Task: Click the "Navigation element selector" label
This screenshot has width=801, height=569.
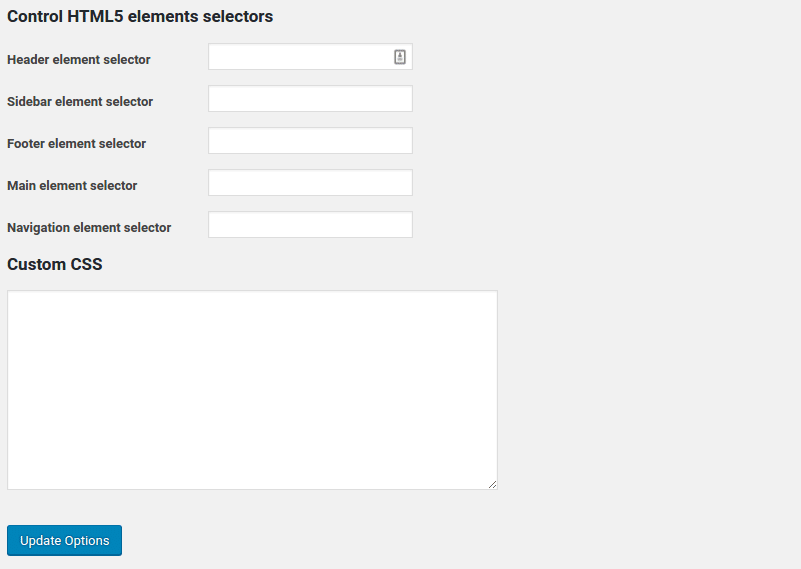Action: [x=89, y=228]
